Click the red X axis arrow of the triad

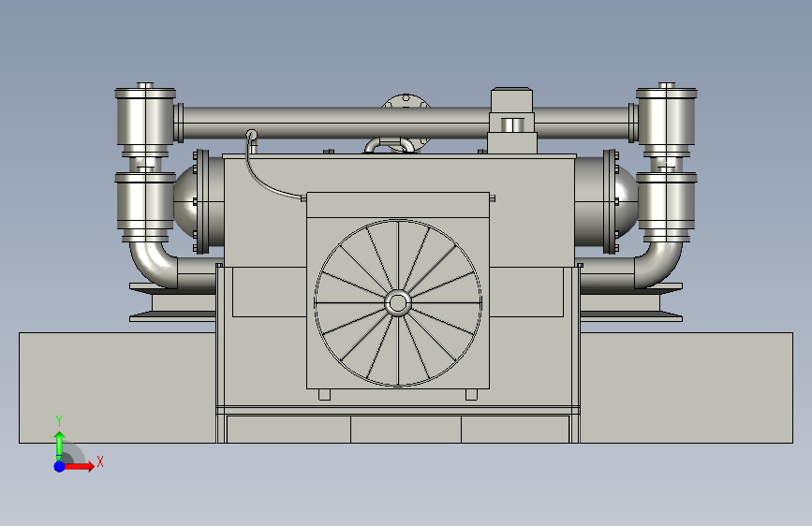tap(79, 466)
